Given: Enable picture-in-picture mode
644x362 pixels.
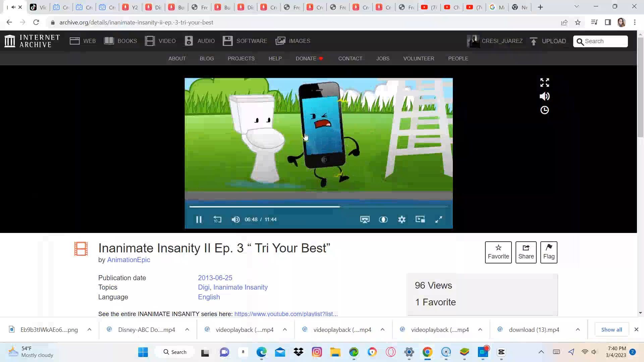Looking at the screenshot, I should pos(420,220).
